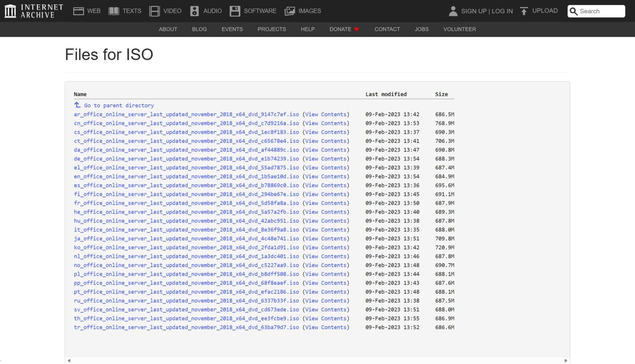Screen dimensions: 635x364
Task: Open the Donate menu item
Action: (340, 29)
